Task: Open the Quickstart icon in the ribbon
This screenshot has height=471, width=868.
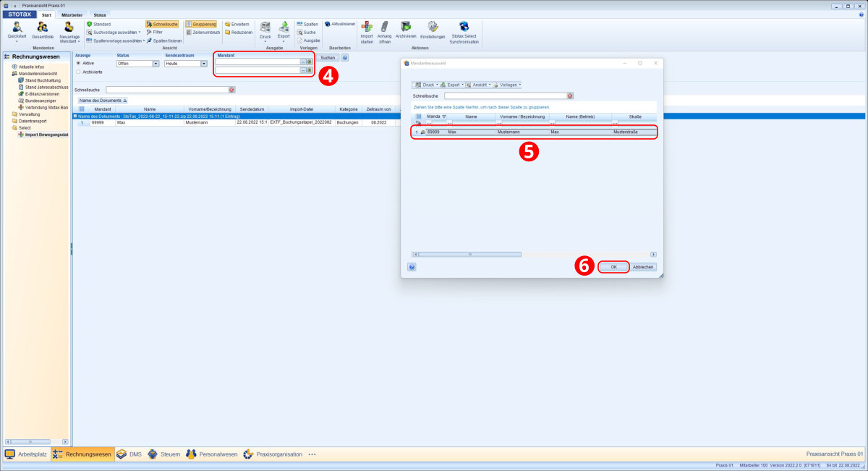Action: pyautogui.click(x=17, y=27)
